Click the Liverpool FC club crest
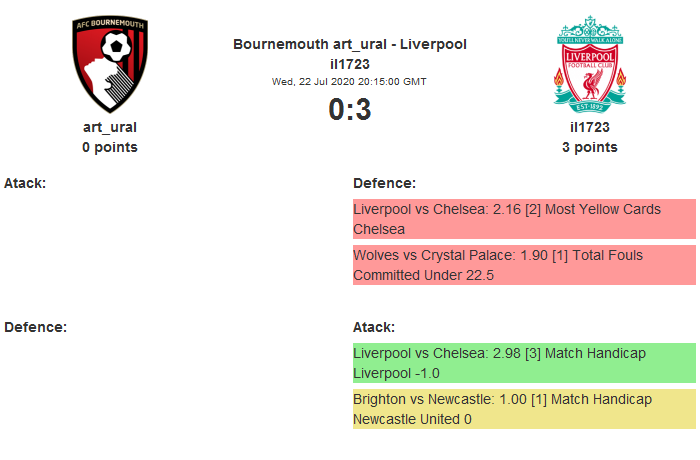700x460 pixels. [590, 64]
